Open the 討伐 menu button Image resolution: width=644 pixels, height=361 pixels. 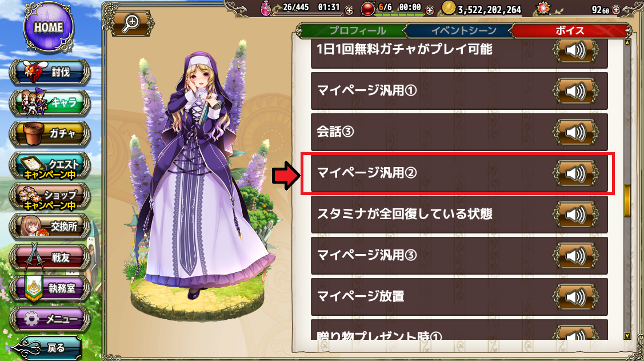(x=50, y=72)
